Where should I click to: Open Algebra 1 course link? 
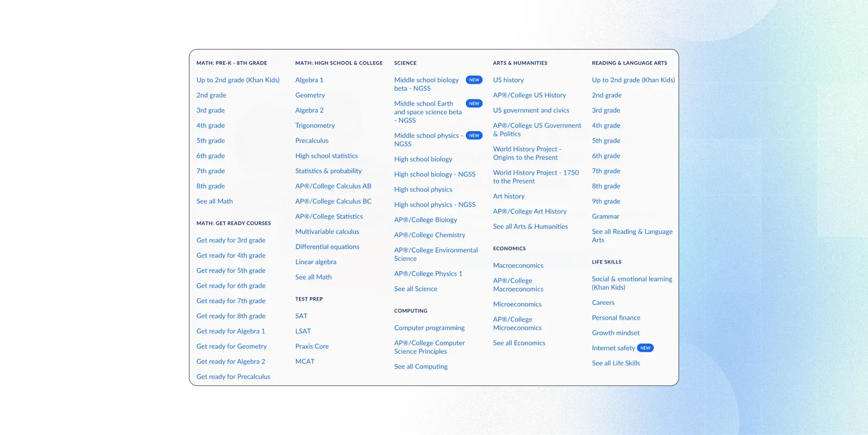(309, 80)
